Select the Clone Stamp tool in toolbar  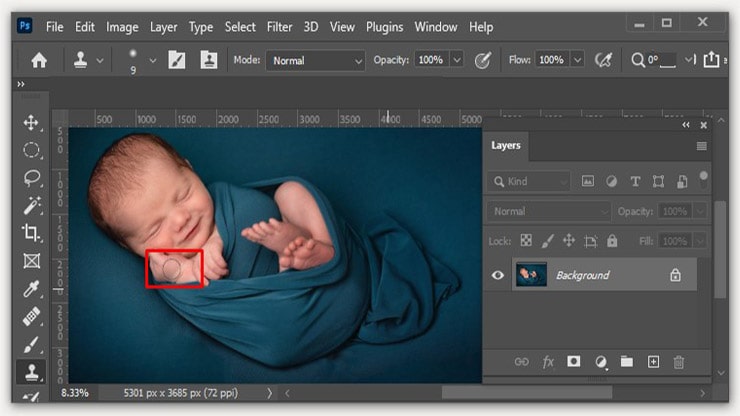point(31,372)
